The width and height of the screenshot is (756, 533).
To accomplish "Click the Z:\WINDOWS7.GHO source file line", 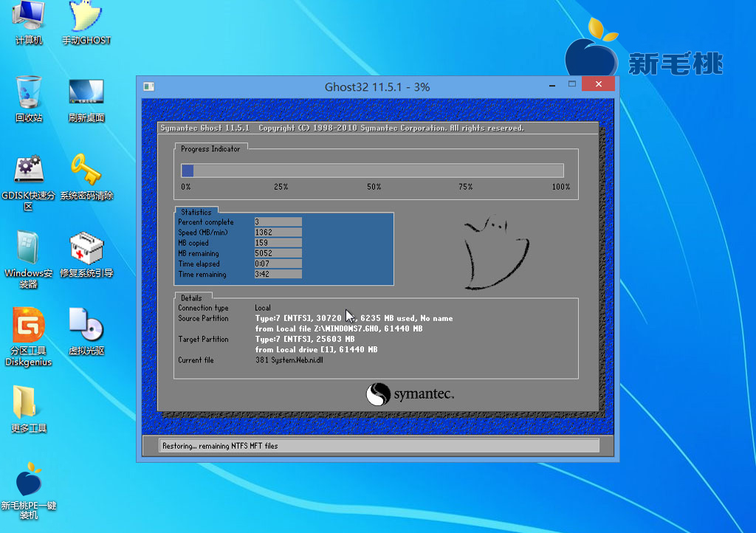I will pyautogui.click(x=339, y=329).
